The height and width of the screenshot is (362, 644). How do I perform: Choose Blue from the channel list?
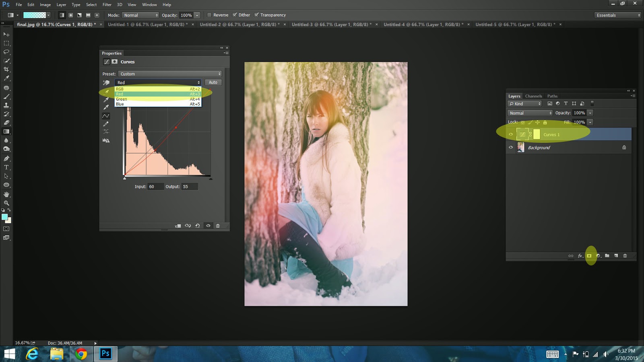(x=158, y=104)
